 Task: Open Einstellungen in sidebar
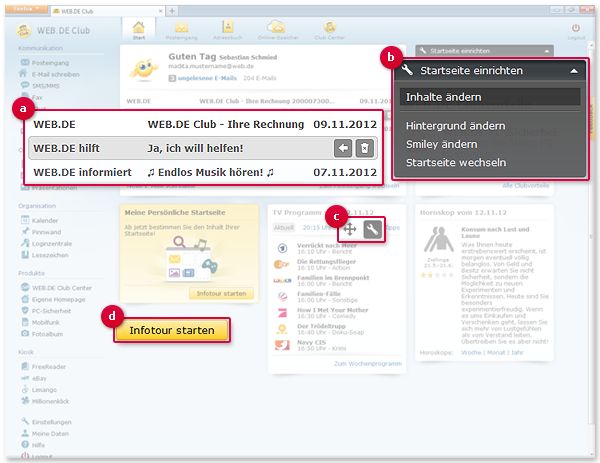46,422
